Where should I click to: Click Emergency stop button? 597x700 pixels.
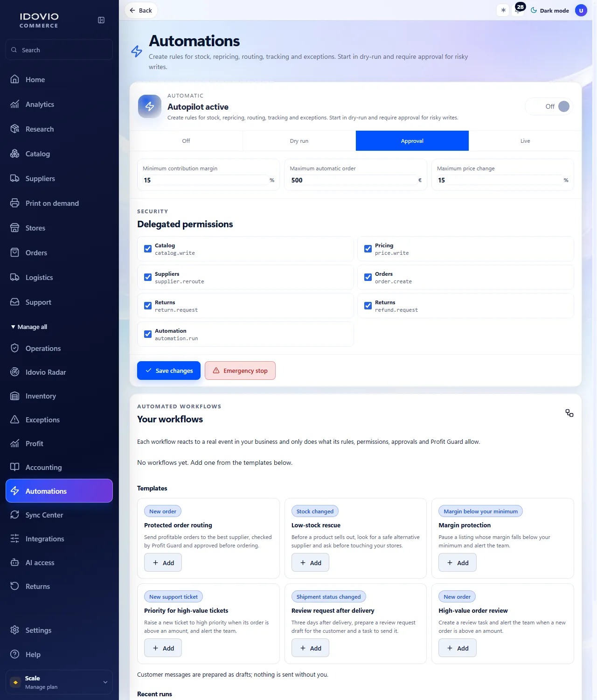tap(240, 371)
